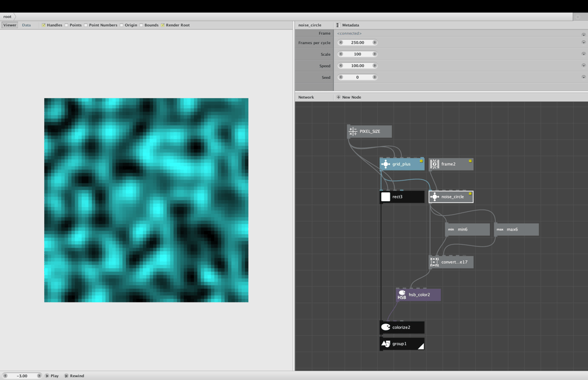
Task: Open the Speed port options dropdown
Action: point(583,66)
